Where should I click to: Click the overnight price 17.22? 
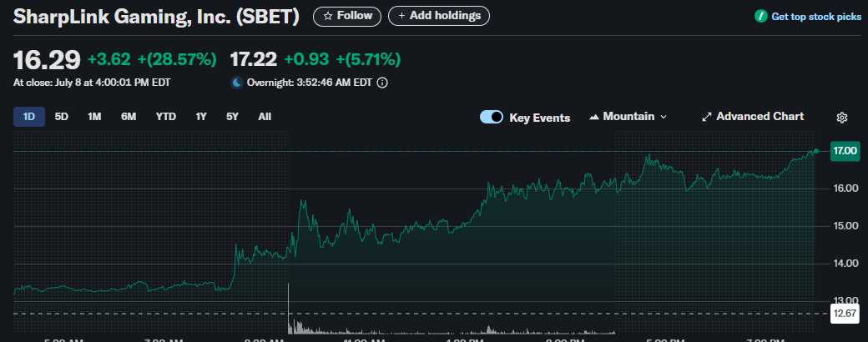pos(253,59)
